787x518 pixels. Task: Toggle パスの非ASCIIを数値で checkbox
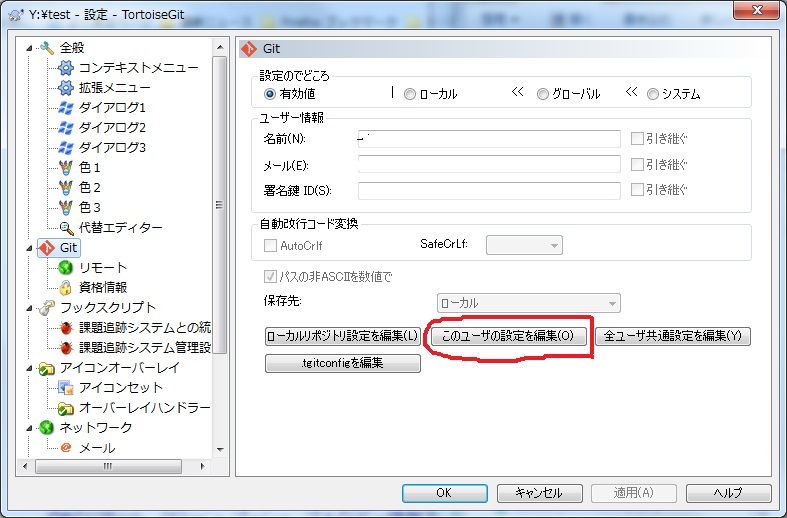coord(270,277)
